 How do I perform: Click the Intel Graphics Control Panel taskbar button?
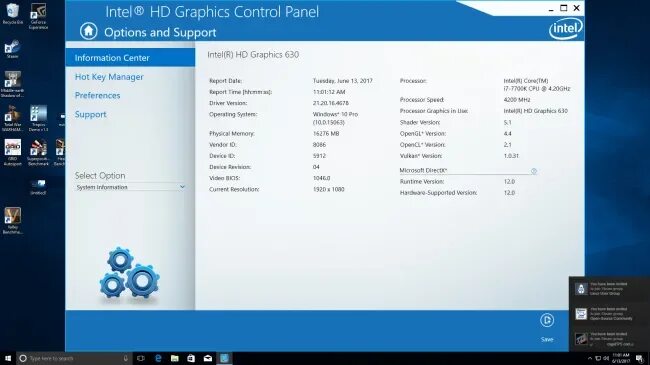click(x=224, y=358)
